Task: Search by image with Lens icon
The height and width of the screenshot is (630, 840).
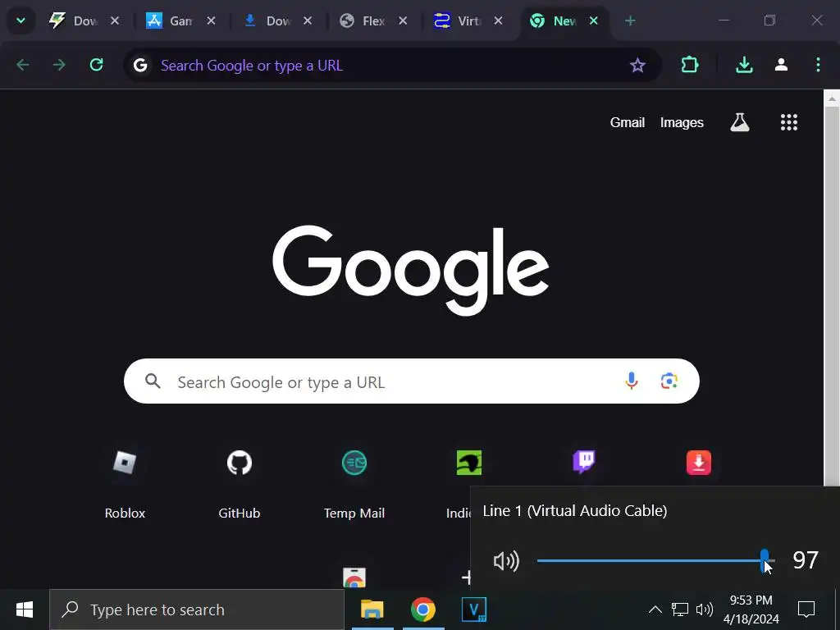Action: point(669,381)
